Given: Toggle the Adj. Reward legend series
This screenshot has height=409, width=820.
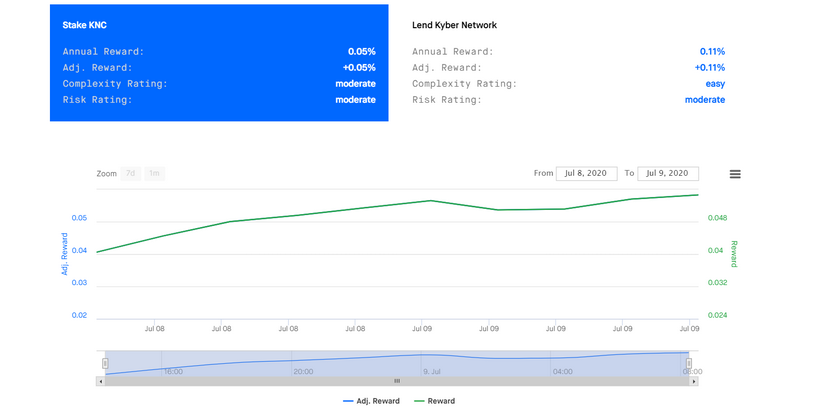Looking at the screenshot, I should click(371, 401).
